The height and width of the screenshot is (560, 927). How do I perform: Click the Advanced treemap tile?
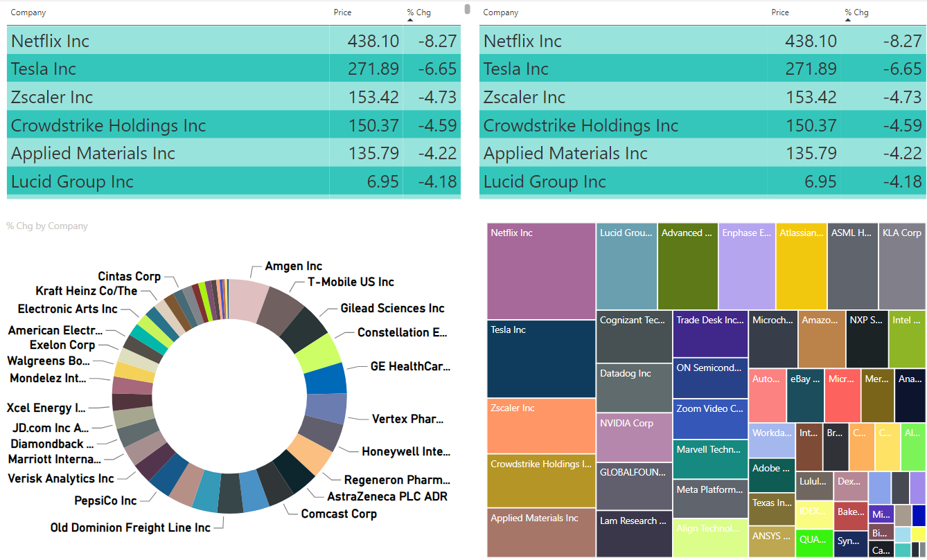tap(688, 267)
